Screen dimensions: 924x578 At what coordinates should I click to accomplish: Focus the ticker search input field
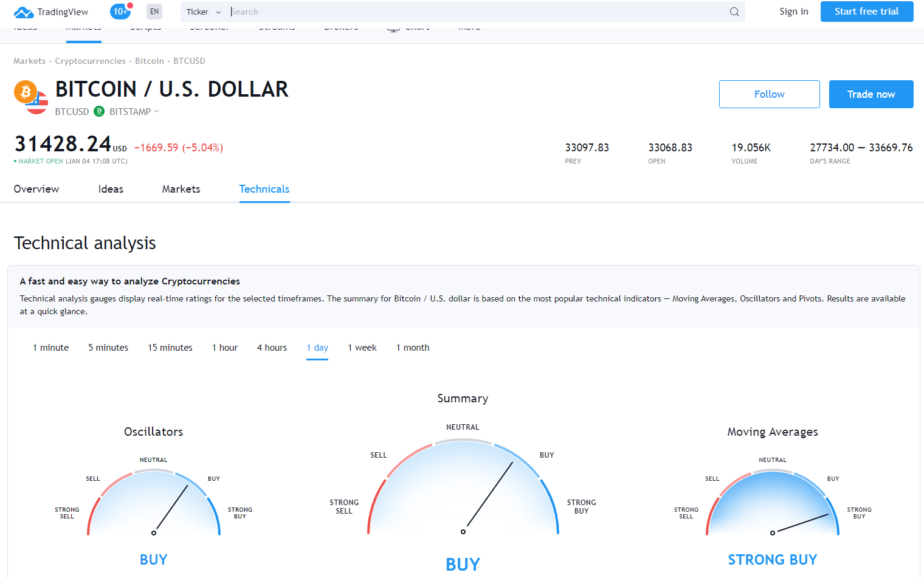click(477, 12)
